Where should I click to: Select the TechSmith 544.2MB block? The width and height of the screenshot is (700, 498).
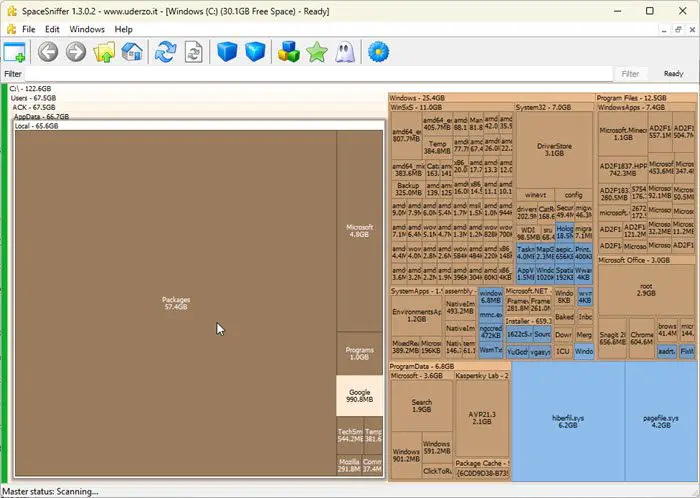[350, 436]
